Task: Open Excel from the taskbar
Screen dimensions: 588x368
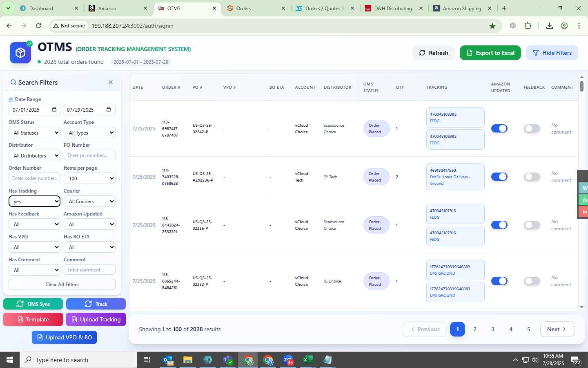Action: point(308,360)
